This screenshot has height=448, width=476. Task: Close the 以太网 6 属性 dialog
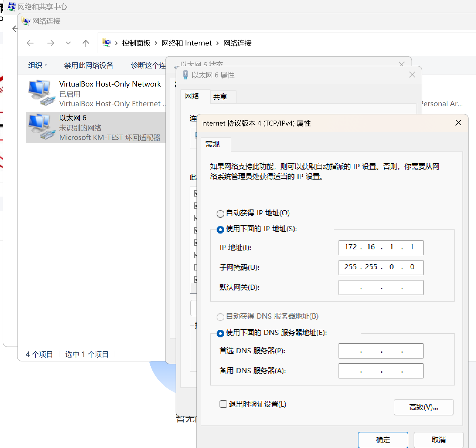[412, 75]
